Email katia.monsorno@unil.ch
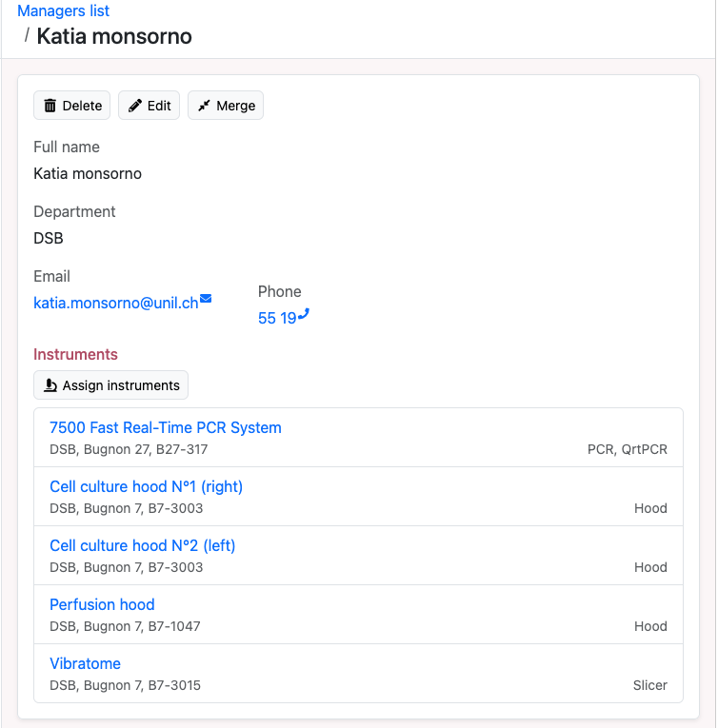718x728 pixels. point(116,303)
